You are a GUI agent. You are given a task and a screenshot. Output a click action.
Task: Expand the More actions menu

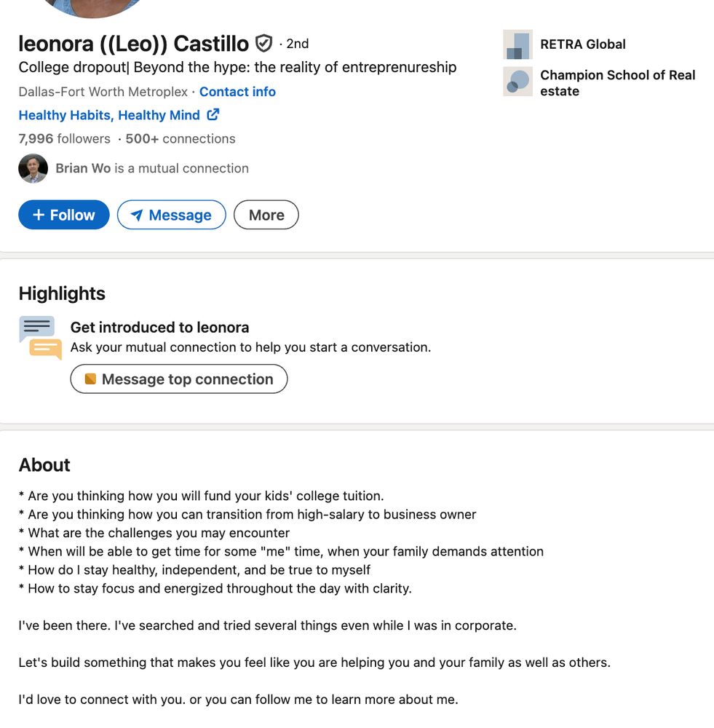(x=266, y=215)
